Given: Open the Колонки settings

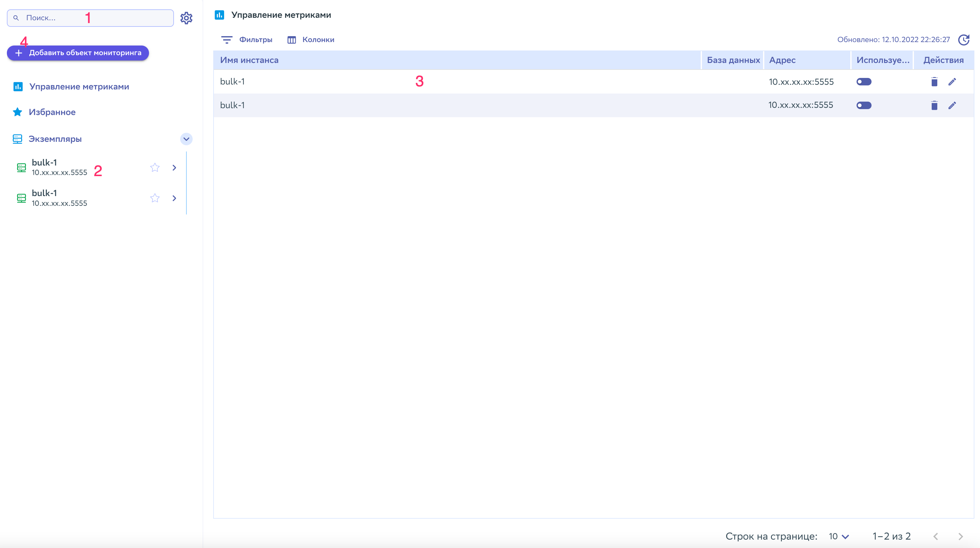Looking at the screenshot, I should [x=311, y=40].
